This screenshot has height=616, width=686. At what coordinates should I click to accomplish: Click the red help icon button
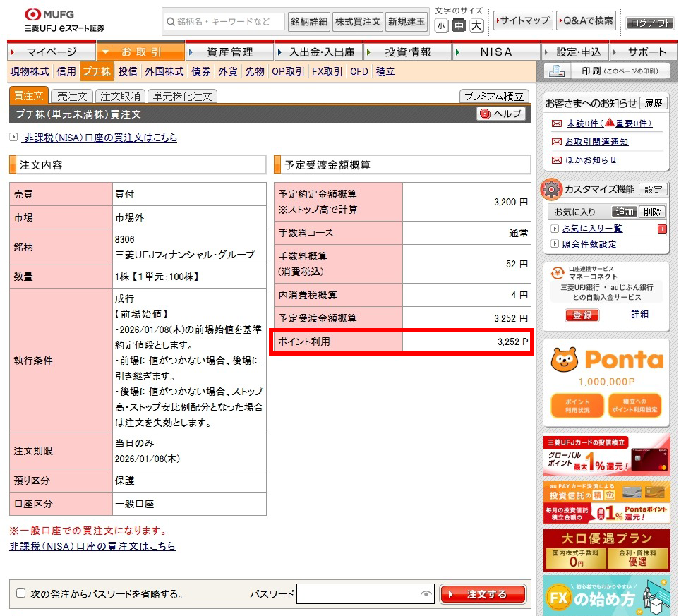pyautogui.click(x=485, y=114)
